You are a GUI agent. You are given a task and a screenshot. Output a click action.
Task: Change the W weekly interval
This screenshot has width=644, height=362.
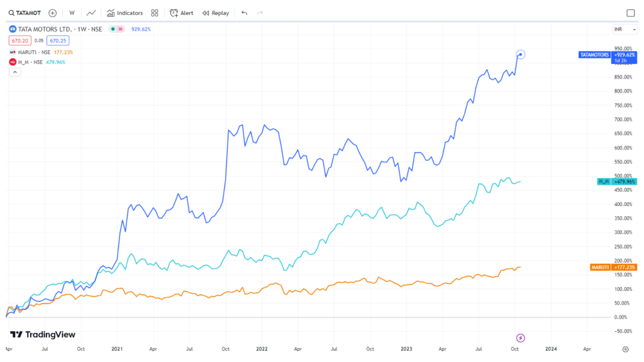coord(72,13)
